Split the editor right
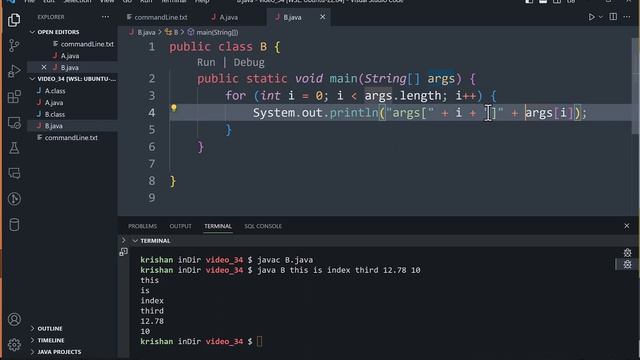Image resolution: width=640 pixels, height=360 pixels. pyautogui.click(x=613, y=17)
